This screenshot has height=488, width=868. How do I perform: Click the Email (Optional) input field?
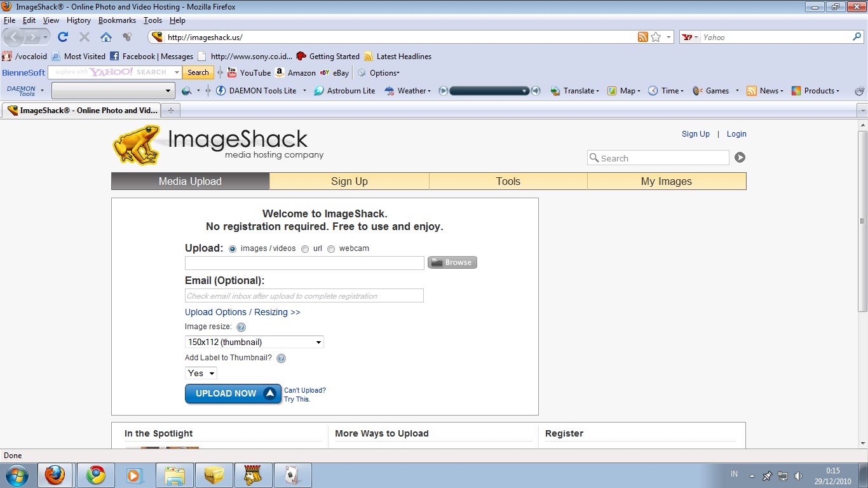(x=304, y=295)
